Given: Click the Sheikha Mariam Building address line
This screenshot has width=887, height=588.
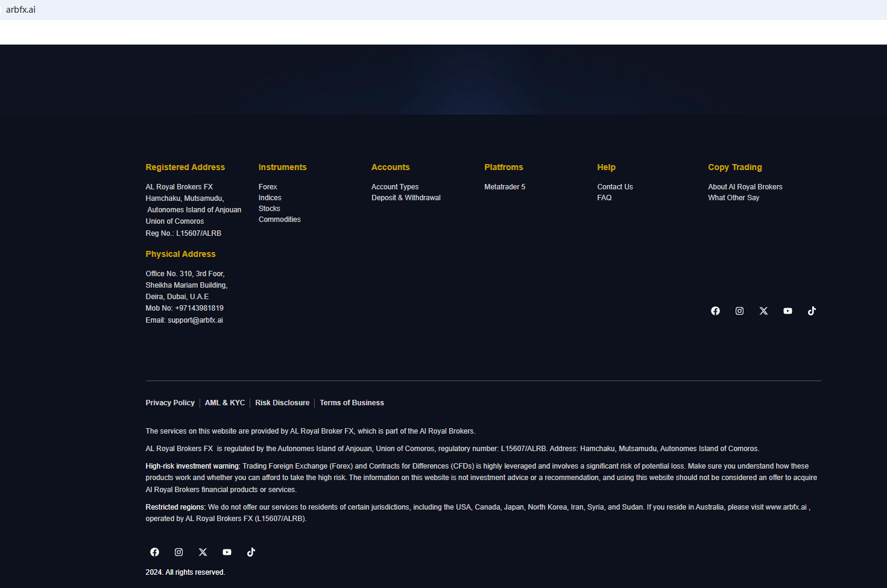Looking at the screenshot, I should tap(186, 285).
